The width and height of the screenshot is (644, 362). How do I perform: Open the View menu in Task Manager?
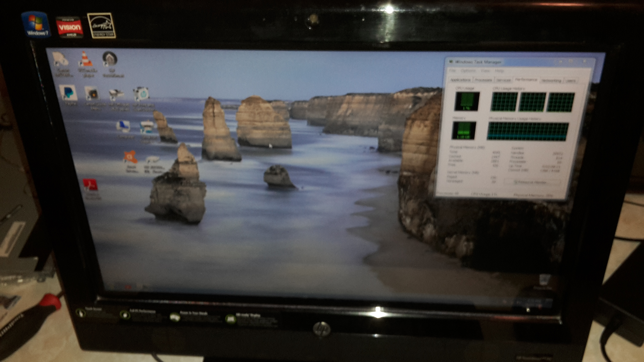coord(485,71)
